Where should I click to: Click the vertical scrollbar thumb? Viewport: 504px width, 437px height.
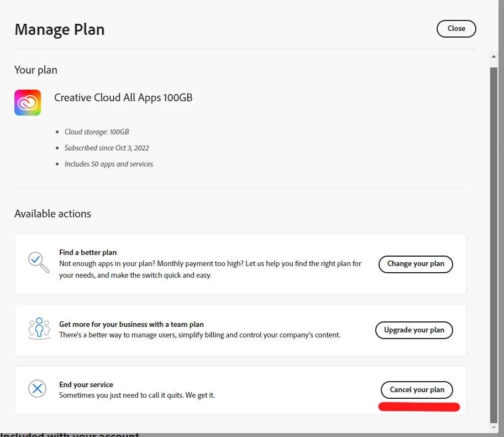(x=494, y=244)
